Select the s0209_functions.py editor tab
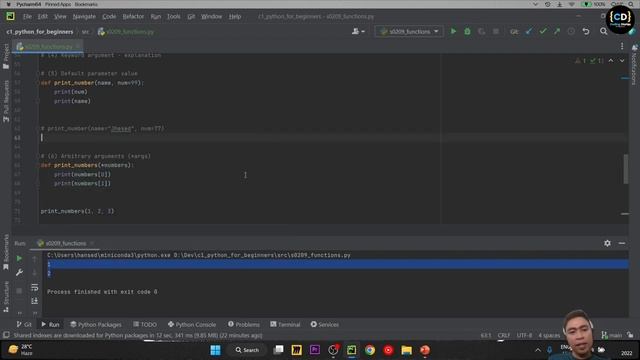This screenshot has height=360, width=640. (x=48, y=47)
